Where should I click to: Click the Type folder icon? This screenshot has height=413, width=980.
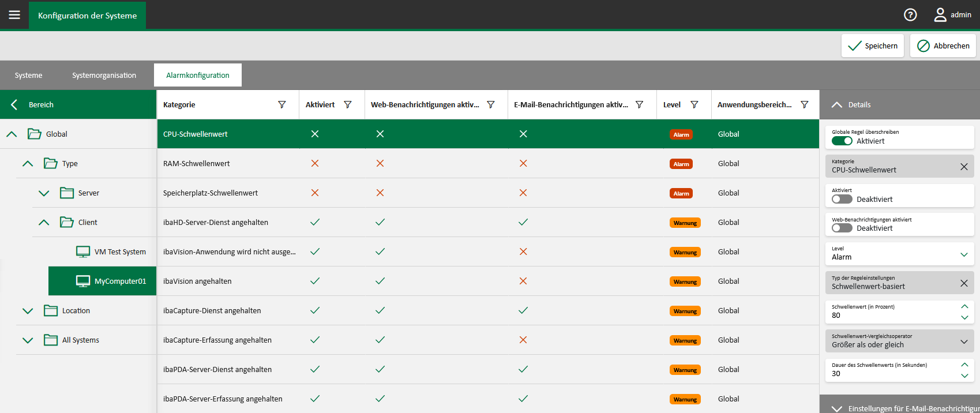[x=51, y=163]
